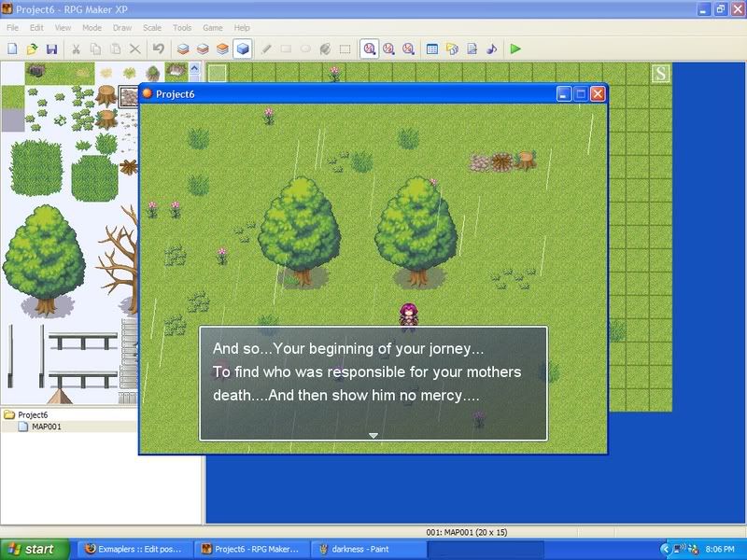Open the Game menu
The height and width of the screenshot is (560, 747).
pos(212,28)
